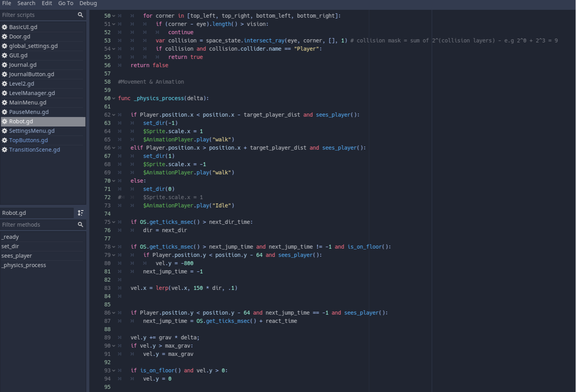The width and height of the screenshot is (576, 392).
Task: Click the gear icon next to TransitionScene.gd
Action: pos(5,150)
